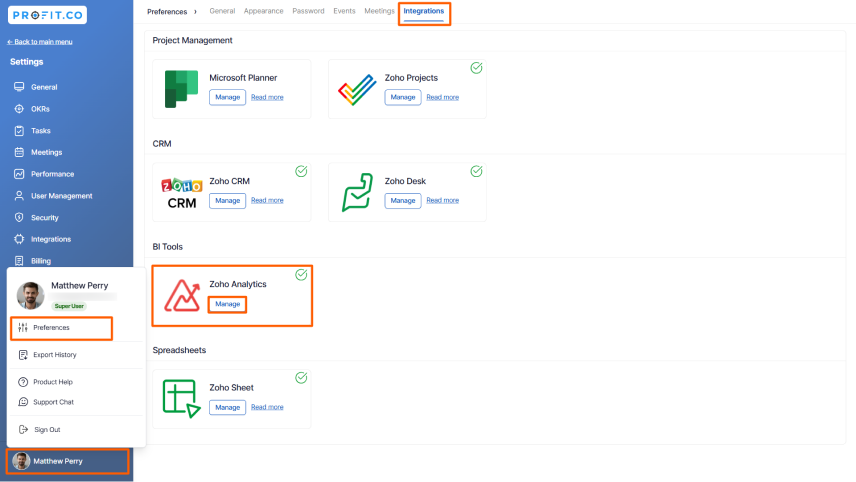This screenshot has height=482, width=856.
Task: Open Security shield icon in sidebar
Action: (19, 217)
